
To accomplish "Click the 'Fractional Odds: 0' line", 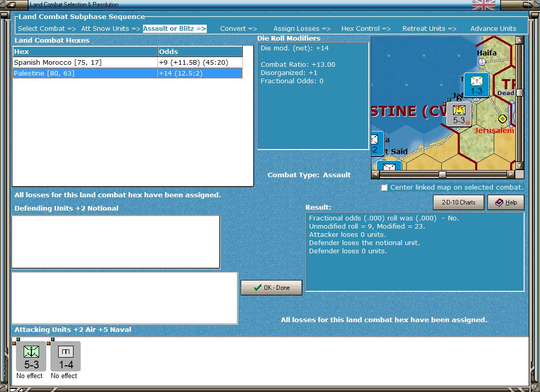I will (292, 81).
